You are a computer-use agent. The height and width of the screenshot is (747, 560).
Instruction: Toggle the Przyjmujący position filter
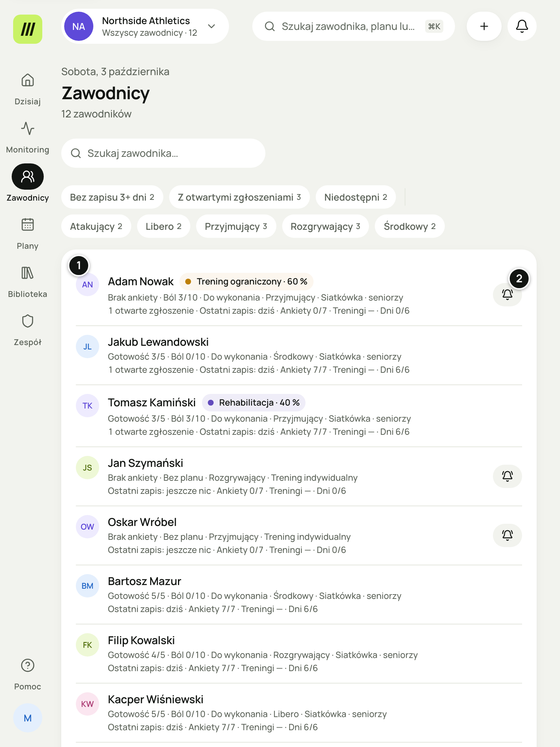(236, 226)
